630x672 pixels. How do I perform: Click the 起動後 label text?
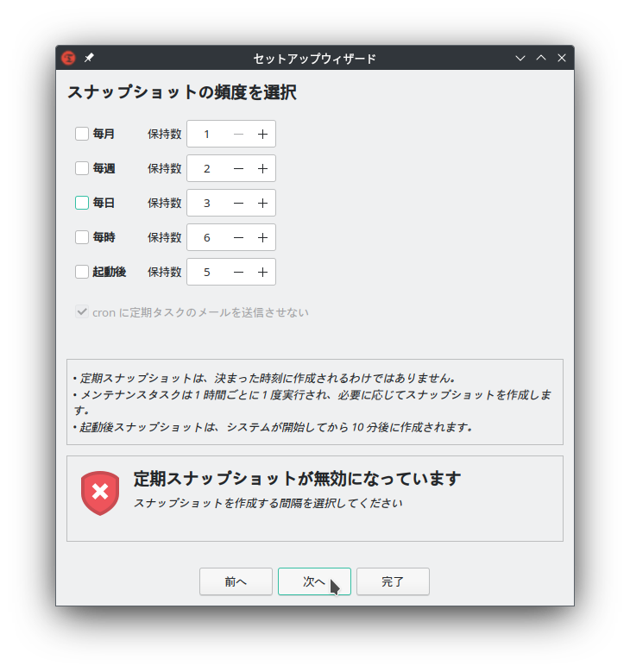point(110,272)
